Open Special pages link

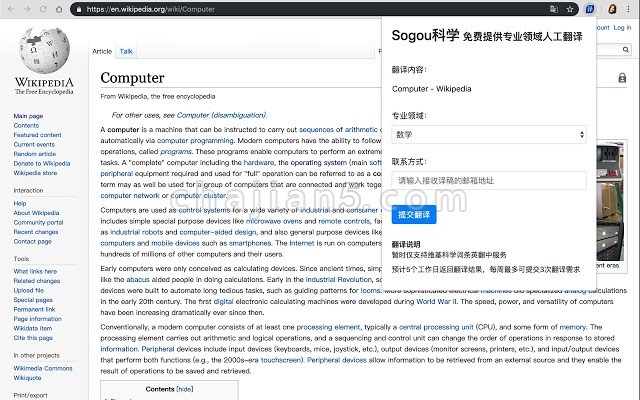[33, 300]
